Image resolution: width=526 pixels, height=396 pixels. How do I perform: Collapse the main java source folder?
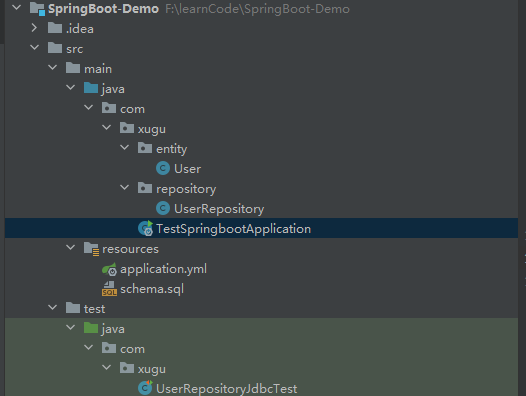[x=70, y=87]
